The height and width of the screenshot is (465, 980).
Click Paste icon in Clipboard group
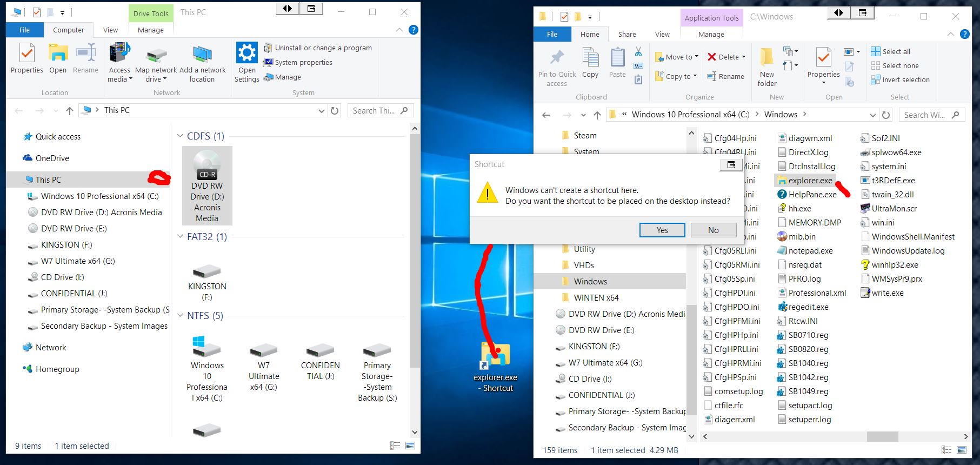click(617, 57)
